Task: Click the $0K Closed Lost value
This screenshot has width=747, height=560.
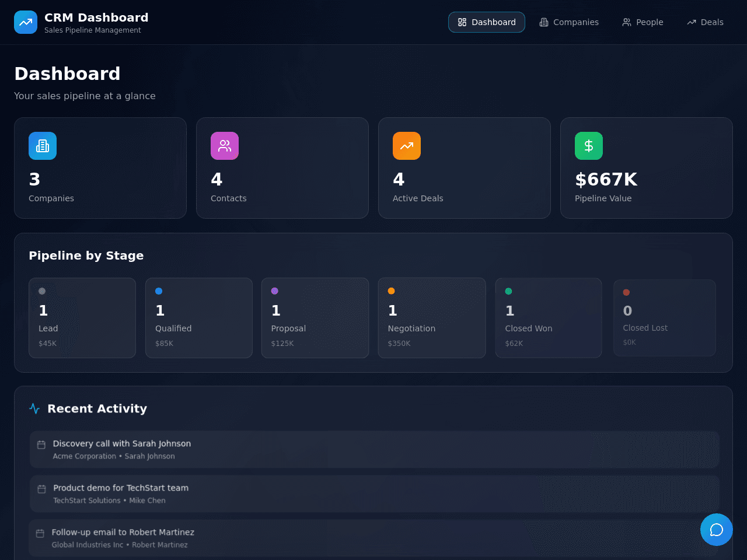Action: pyautogui.click(x=629, y=342)
